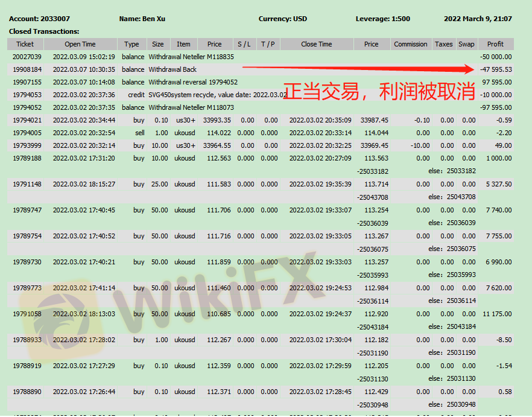532x417 pixels.
Task: Click the Open Time column header
Action: pyautogui.click(x=80, y=44)
